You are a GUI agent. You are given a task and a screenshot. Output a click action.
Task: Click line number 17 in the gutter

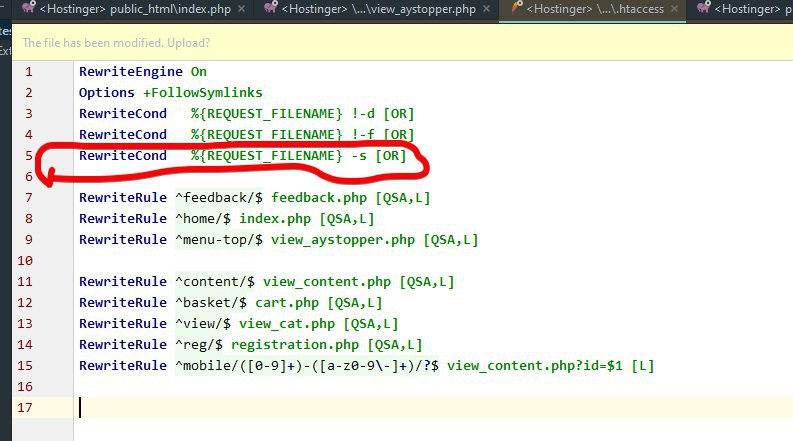pyautogui.click(x=25, y=408)
